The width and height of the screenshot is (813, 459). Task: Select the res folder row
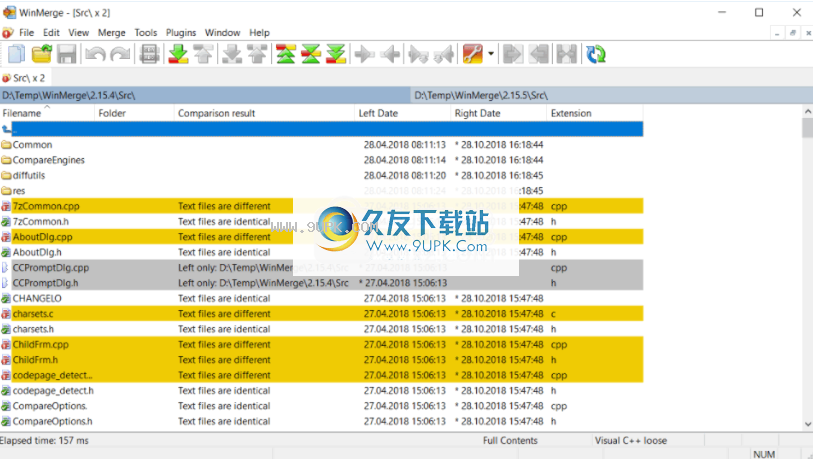pyautogui.click(x=321, y=191)
